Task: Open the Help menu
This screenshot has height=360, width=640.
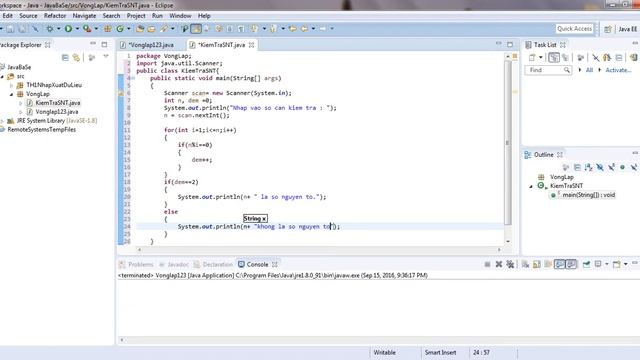Action: tap(204, 16)
